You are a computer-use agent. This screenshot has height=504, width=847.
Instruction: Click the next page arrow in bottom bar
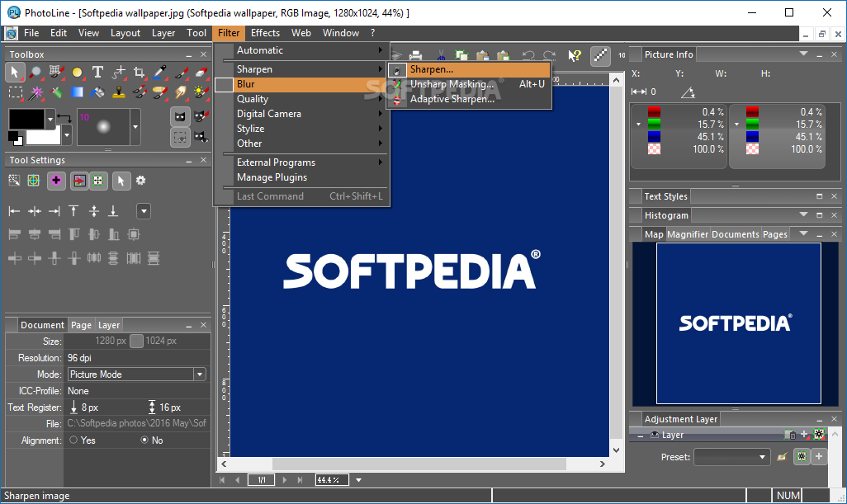[x=284, y=480]
